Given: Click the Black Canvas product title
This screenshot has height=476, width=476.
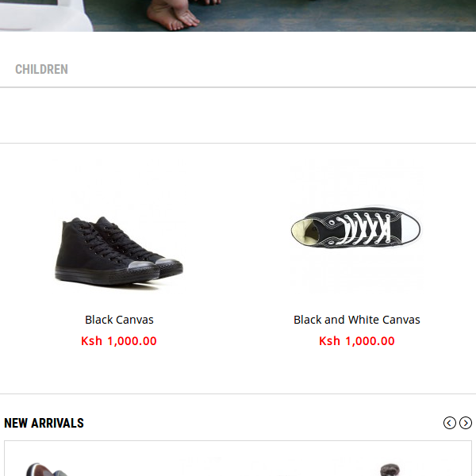Looking at the screenshot, I should [x=119, y=320].
